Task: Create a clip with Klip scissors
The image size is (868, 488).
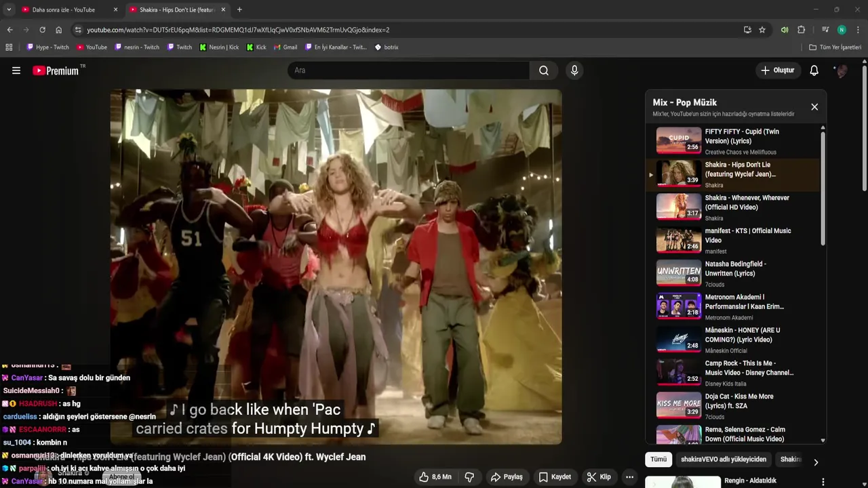Action: pyautogui.click(x=599, y=477)
